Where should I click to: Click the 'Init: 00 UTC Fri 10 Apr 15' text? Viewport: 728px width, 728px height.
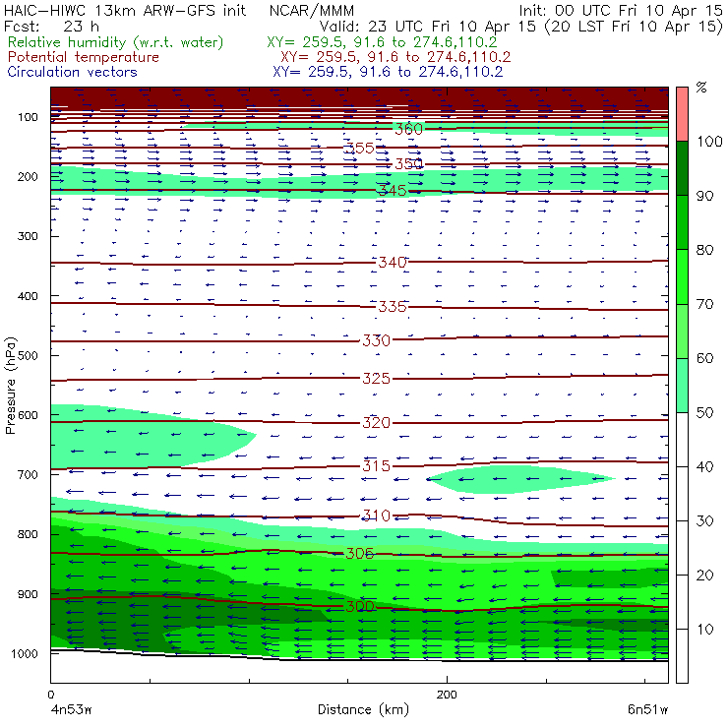(x=621, y=11)
